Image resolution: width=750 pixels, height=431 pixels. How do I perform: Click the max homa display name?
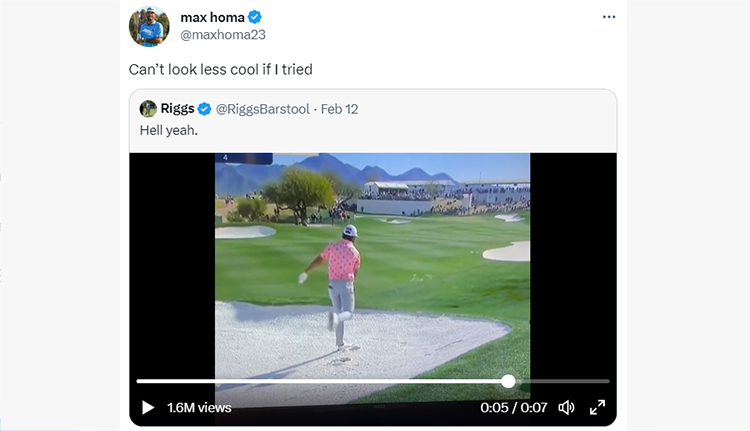click(212, 17)
